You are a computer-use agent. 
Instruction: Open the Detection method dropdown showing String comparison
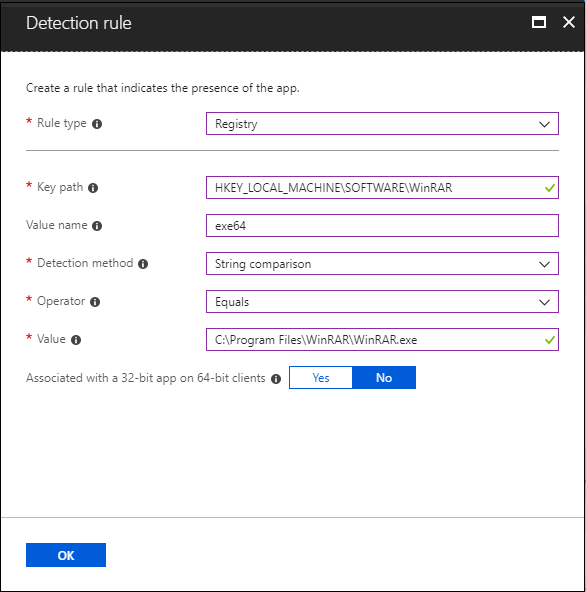point(382,264)
